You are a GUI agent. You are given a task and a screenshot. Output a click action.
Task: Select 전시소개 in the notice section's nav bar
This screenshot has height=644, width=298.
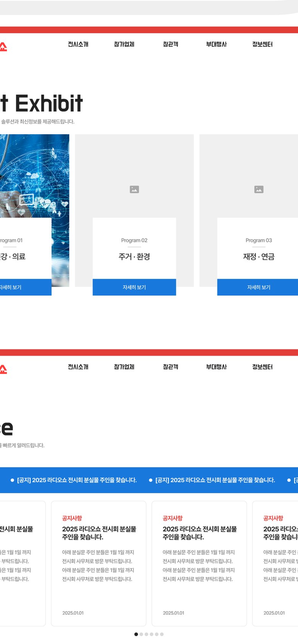tap(78, 367)
